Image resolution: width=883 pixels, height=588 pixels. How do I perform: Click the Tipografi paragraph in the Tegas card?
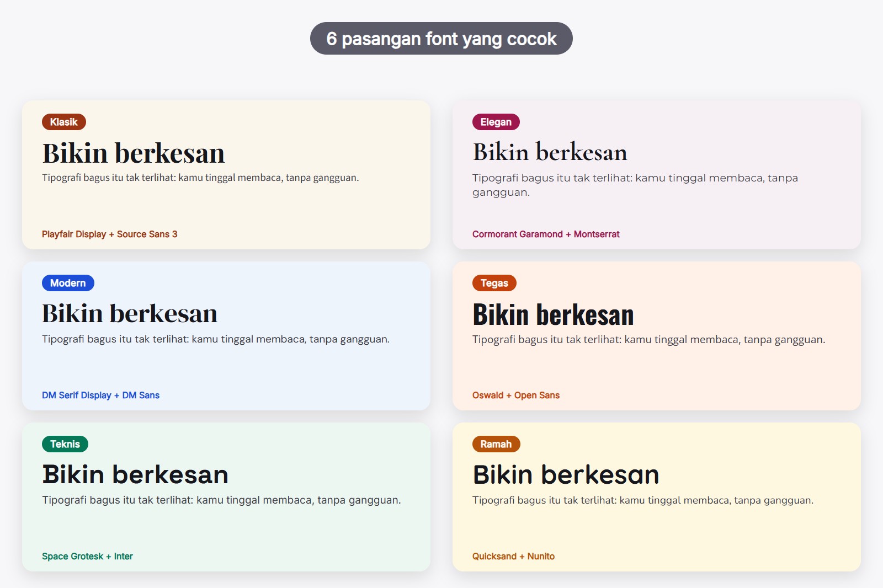pyautogui.click(x=649, y=339)
